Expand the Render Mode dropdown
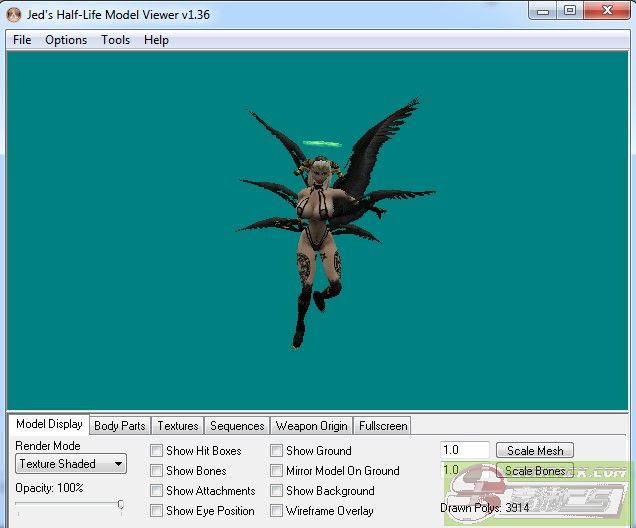Image resolution: width=636 pixels, height=528 pixels. click(x=71, y=464)
